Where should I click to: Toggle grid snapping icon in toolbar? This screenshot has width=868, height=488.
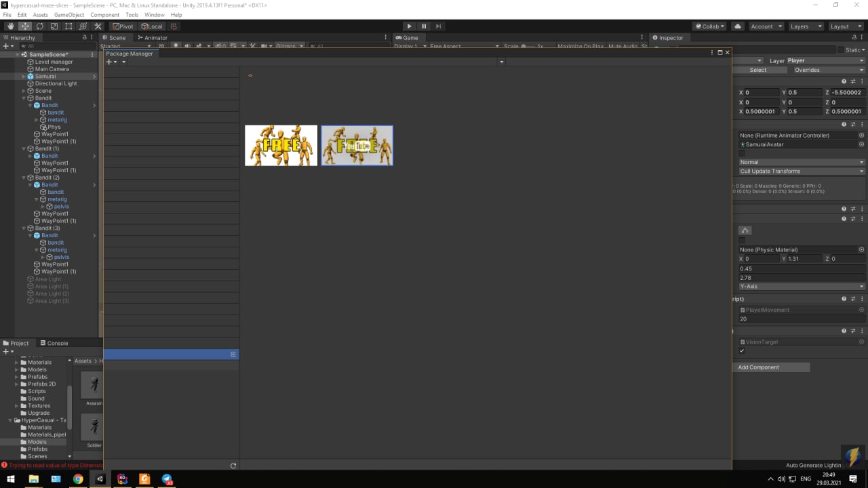[x=174, y=26]
